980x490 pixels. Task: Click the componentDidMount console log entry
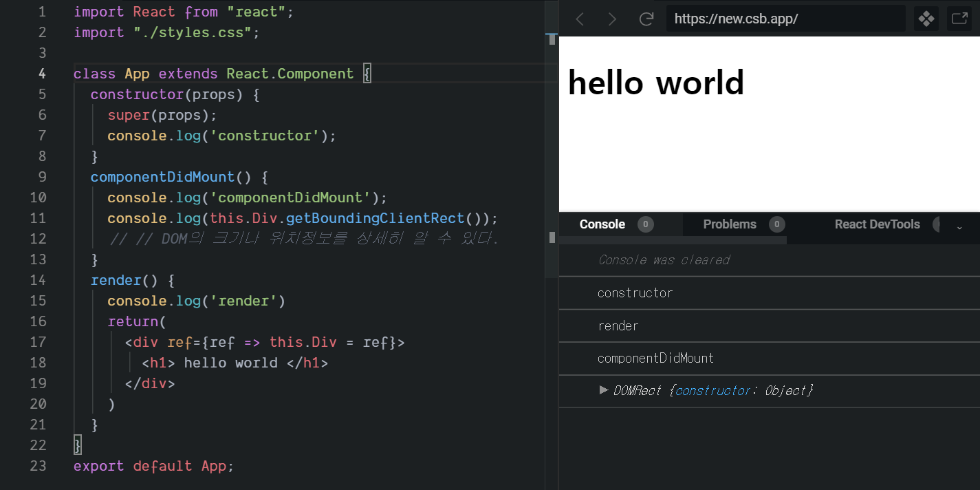[655, 359]
